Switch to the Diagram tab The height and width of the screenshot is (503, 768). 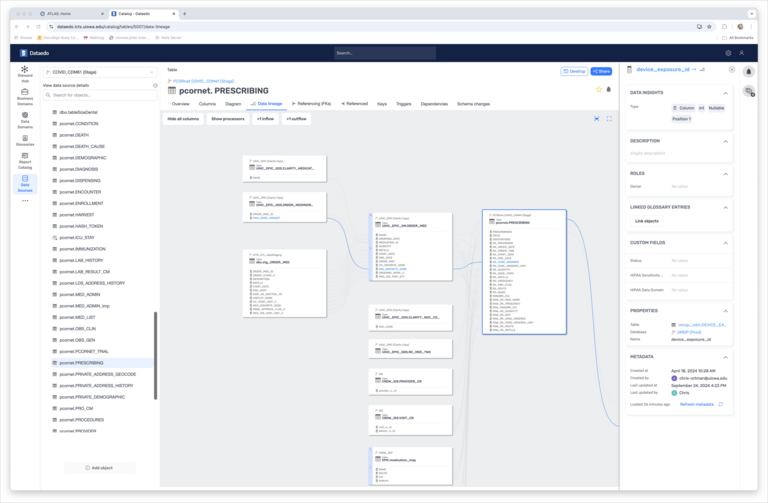pyautogui.click(x=233, y=104)
